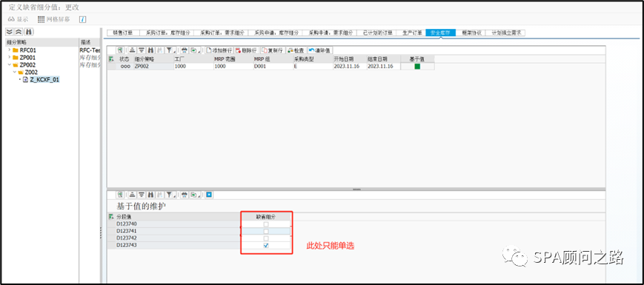
Task: Open the 网格屏幕 grid screen button
Action: tap(53, 19)
